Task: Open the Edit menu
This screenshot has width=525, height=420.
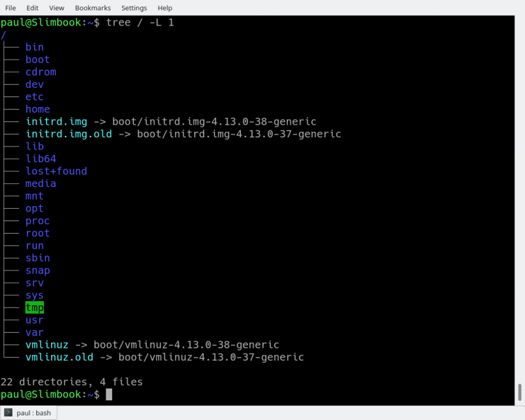Action: [33, 8]
